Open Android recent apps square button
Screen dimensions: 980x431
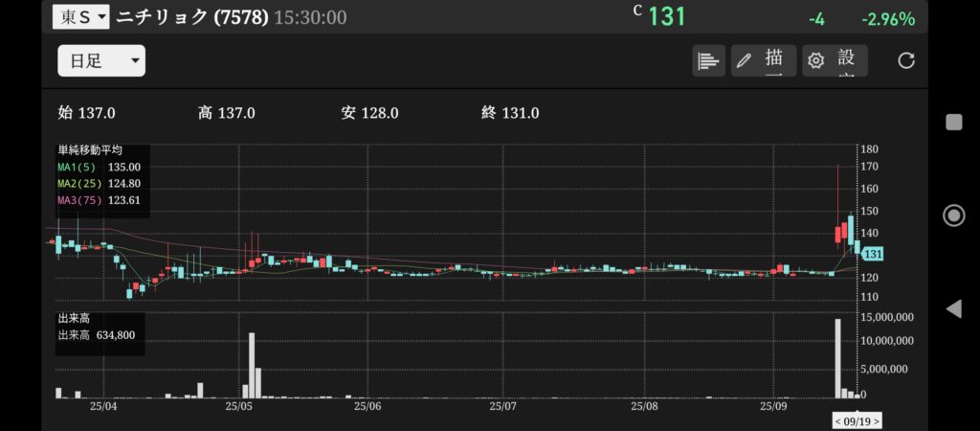click(x=953, y=122)
